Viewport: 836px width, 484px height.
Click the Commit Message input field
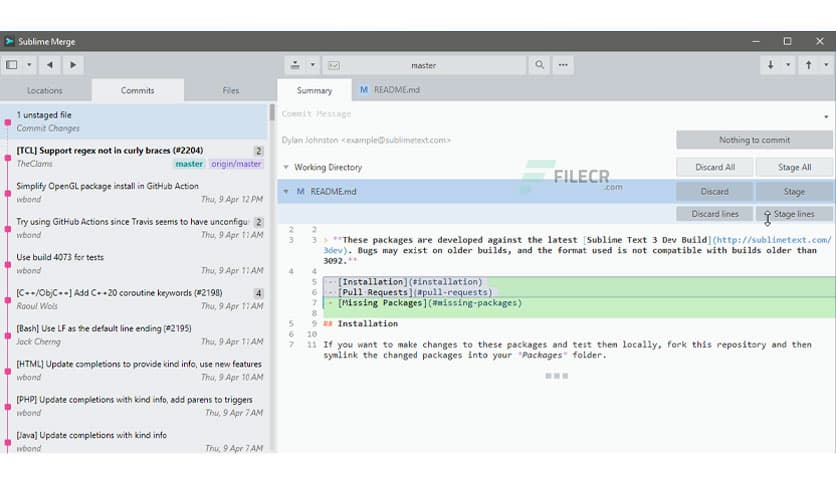[470, 114]
